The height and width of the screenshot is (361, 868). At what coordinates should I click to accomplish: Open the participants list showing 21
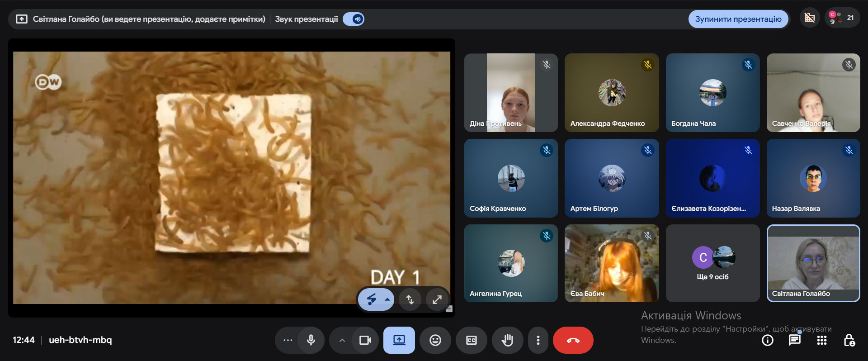pos(842,19)
